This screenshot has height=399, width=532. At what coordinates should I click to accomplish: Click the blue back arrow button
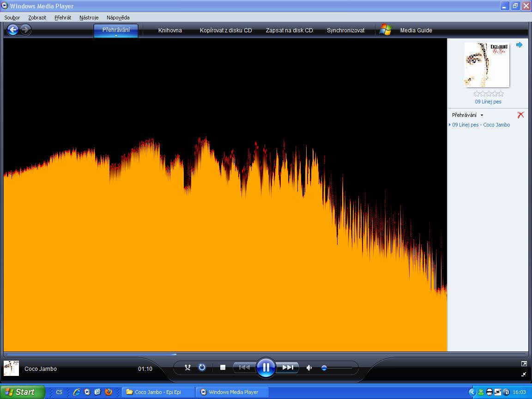pos(12,30)
